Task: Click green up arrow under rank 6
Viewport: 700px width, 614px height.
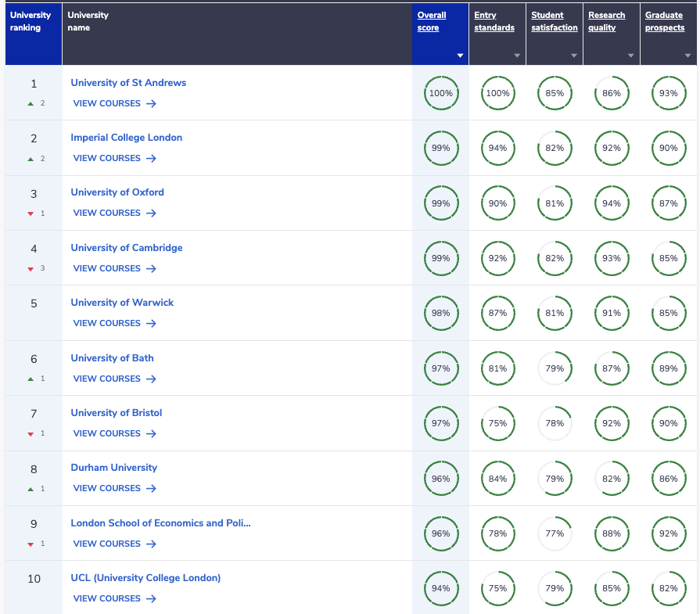Action: pyautogui.click(x=31, y=379)
